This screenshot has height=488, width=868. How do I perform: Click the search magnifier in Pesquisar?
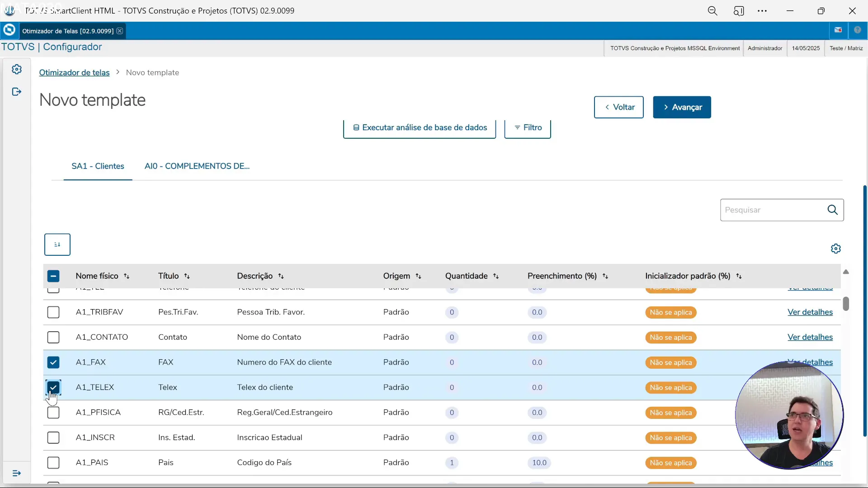click(x=832, y=210)
